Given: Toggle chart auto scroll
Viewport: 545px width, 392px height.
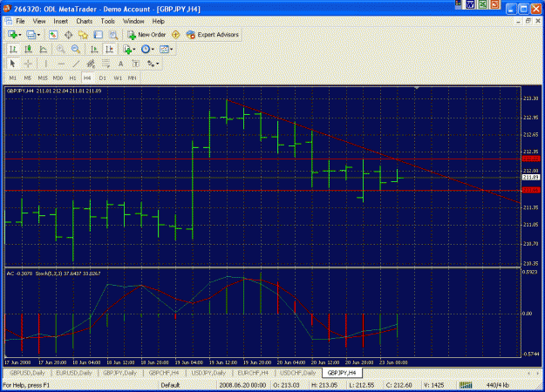Looking at the screenshot, I should click(94, 50).
